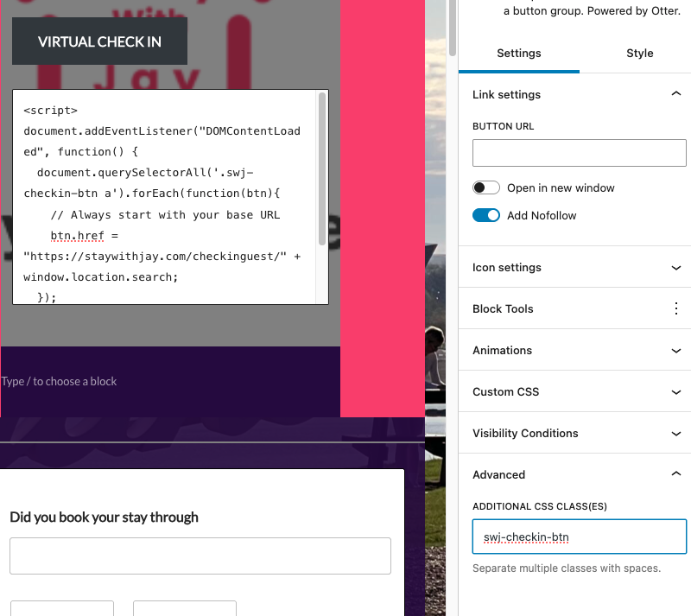The image size is (691, 616).
Task: Click the Did you book your stay field
Action: (x=200, y=556)
